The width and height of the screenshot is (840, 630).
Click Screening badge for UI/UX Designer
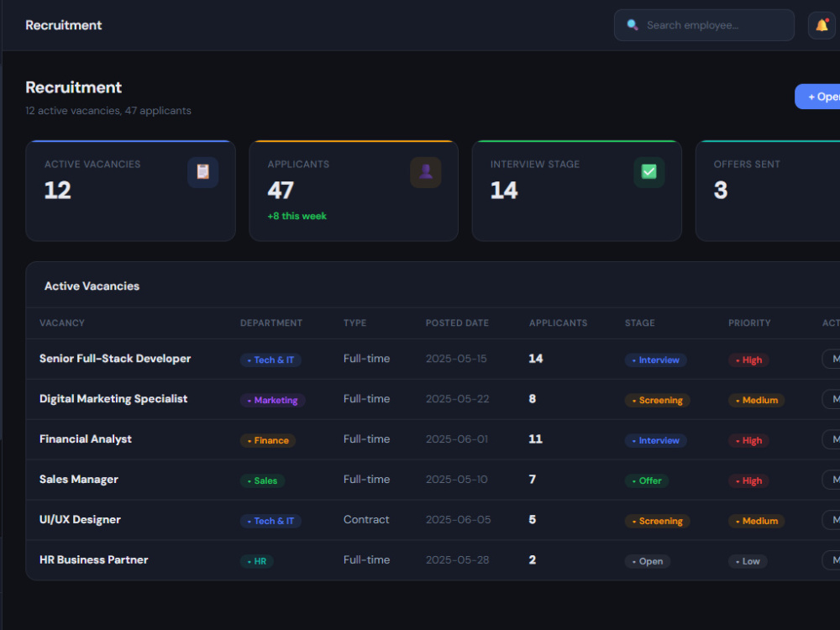tap(658, 521)
